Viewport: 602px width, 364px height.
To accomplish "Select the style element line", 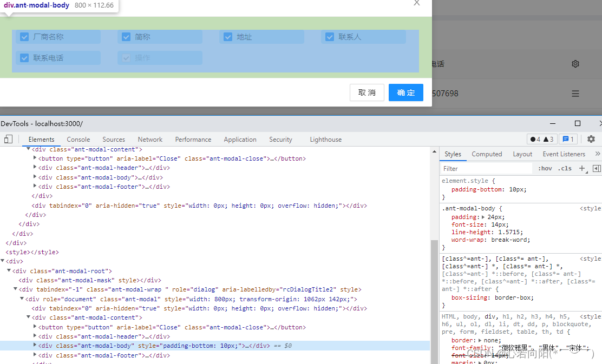I will click(x=32, y=252).
